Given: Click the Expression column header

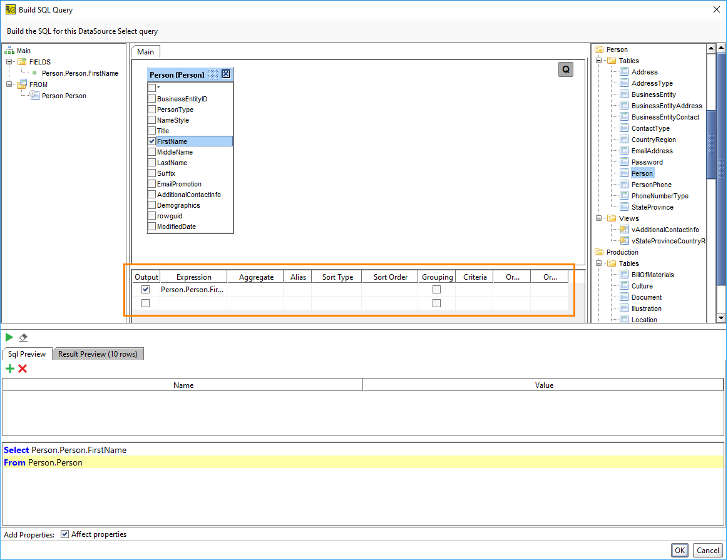Looking at the screenshot, I should [x=193, y=277].
